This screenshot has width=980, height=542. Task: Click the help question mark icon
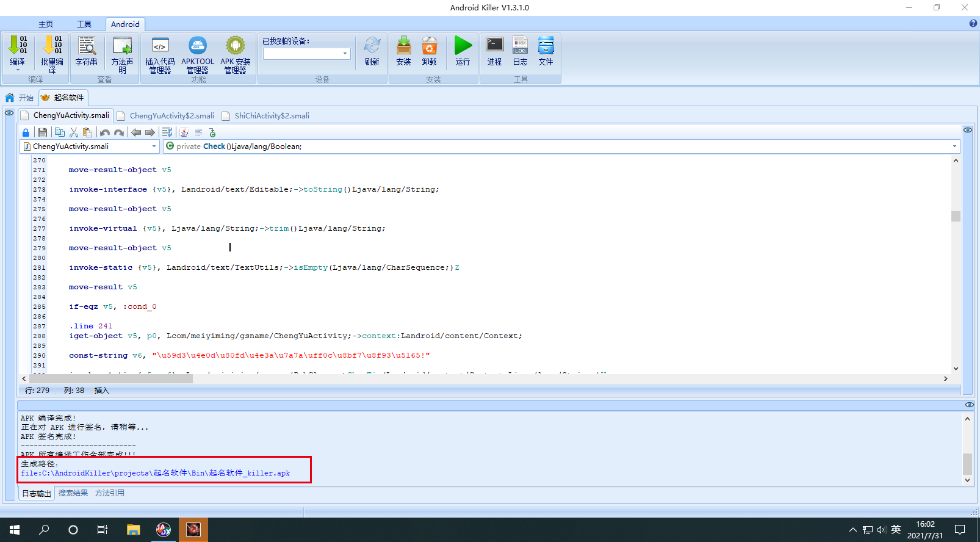coord(973,24)
